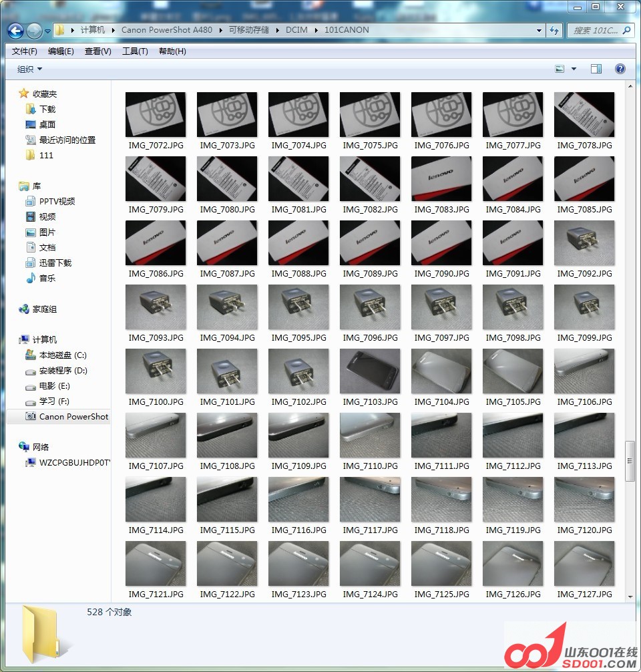Click the vertical scrollbar thumb
The width and height of the screenshot is (641, 672).
pos(630,461)
